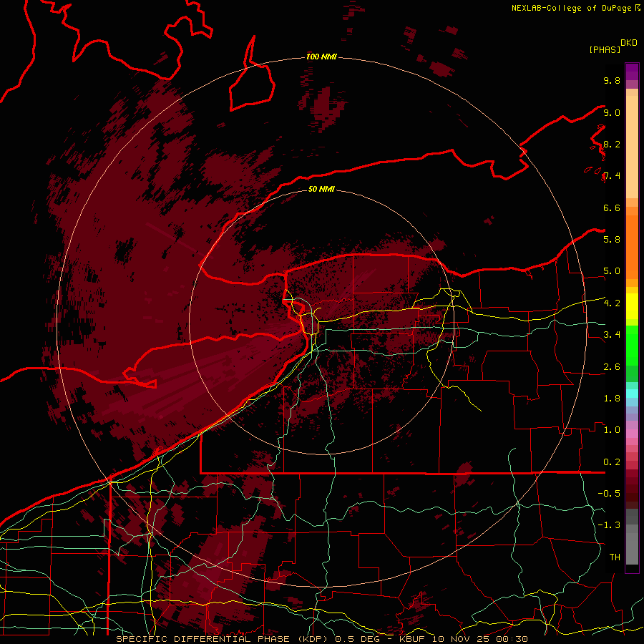The height and width of the screenshot is (644, 644).
Task: Click the 9.0 scale value
Action: (x=612, y=112)
